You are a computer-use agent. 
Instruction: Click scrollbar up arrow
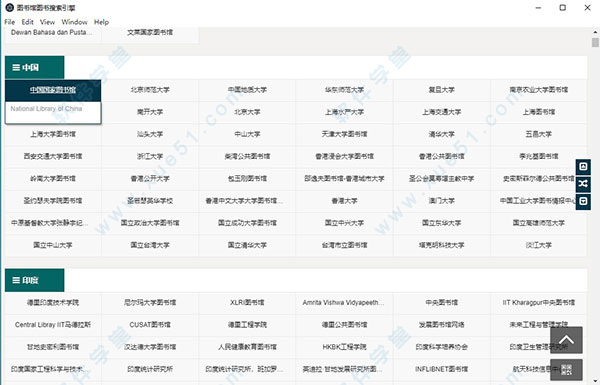595,32
